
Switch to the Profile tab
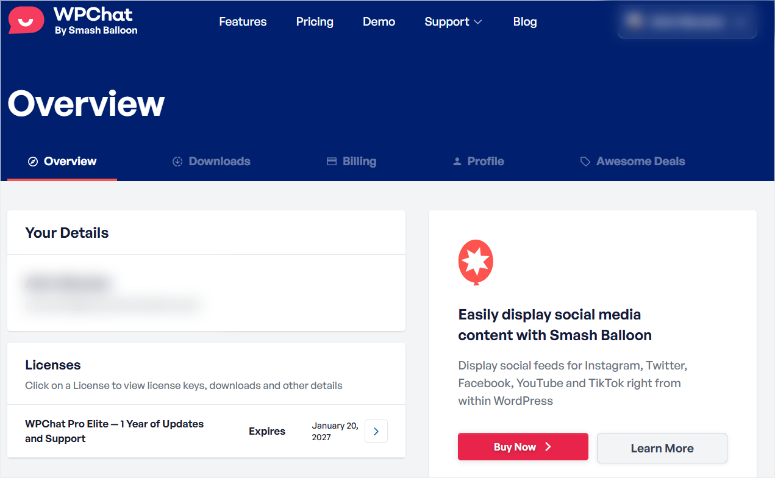(478, 161)
